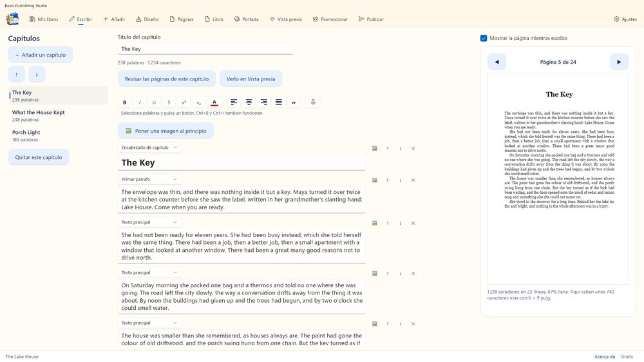Add image to the Primer párrafo block
The image size is (644, 362).
[x=375, y=180]
